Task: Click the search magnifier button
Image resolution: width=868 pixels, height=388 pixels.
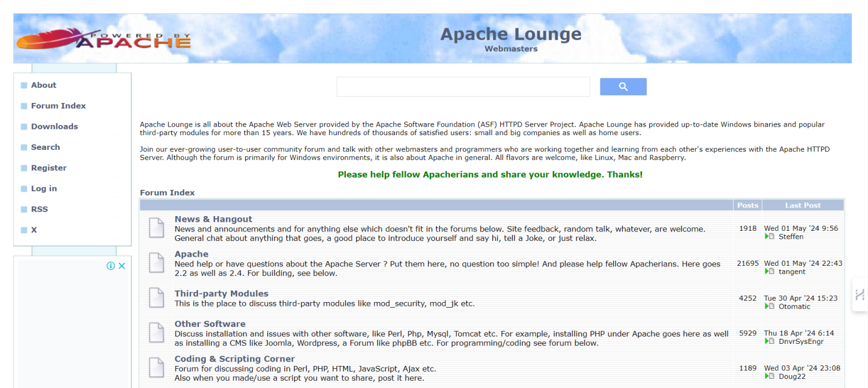Action: pyautogui.click(x=623, y=86)
